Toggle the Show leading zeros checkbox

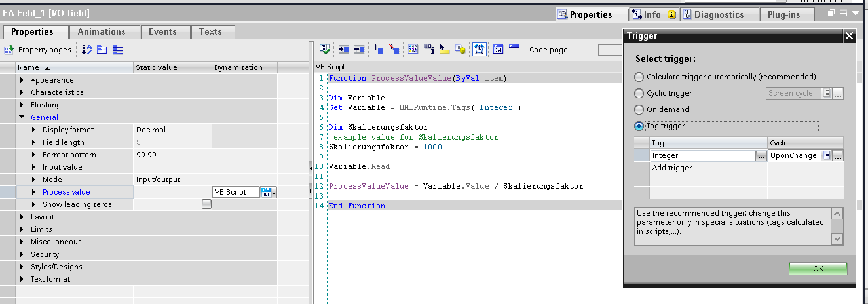click(206, 204)
